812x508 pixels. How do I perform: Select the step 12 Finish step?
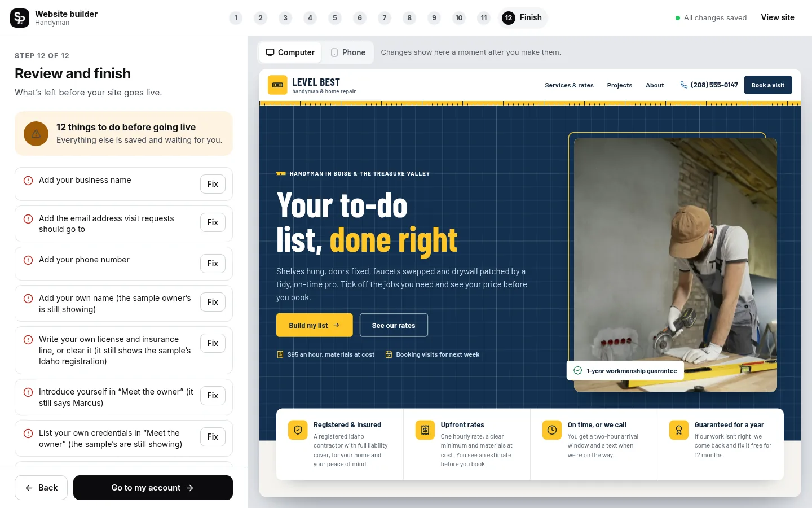click(523, 18)
